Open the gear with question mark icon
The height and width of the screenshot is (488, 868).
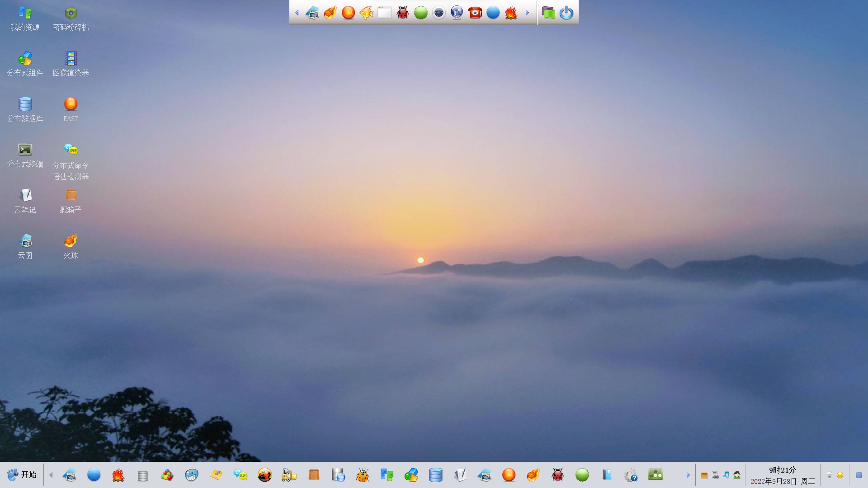point(631,475)
